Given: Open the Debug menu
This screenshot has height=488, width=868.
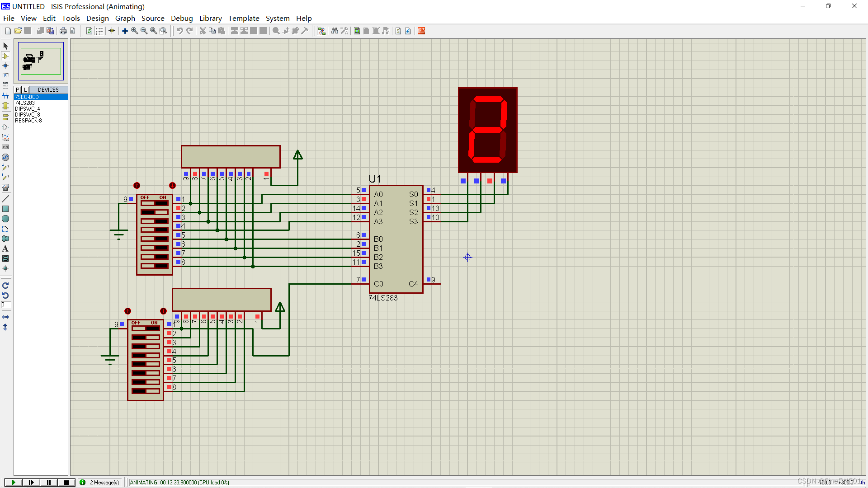Looking at the screenshot, I should pyautogui.click(x=182, y=18).
